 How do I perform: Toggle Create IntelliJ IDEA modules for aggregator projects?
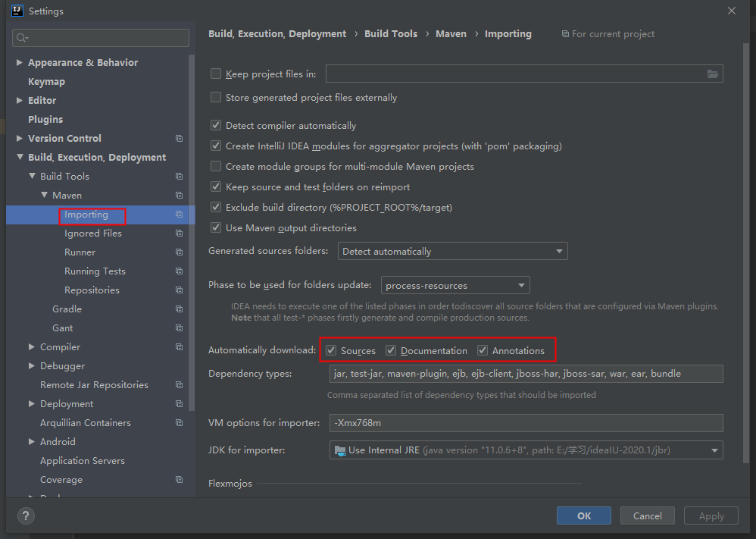pyautogui.click(x=216, y=146)
